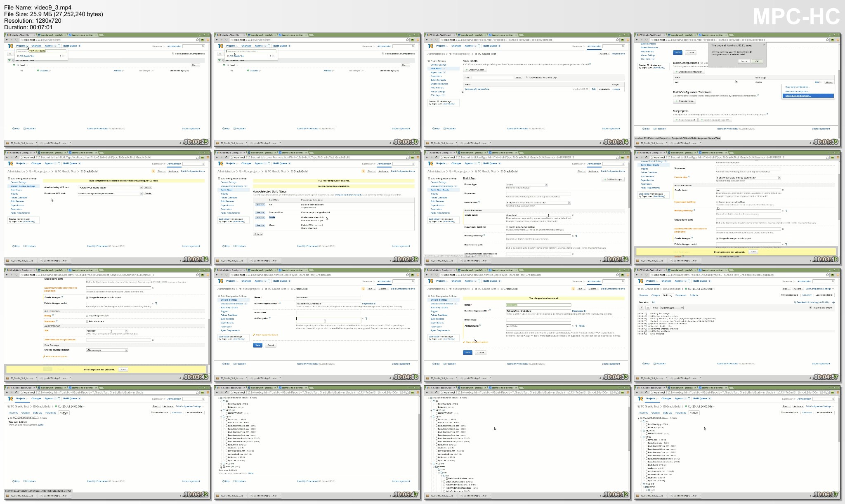Viewport: 845px width, 504px height.
Task: Click Create VCS root button in 00:01:14 thumbnail
Action: (475, 70)
